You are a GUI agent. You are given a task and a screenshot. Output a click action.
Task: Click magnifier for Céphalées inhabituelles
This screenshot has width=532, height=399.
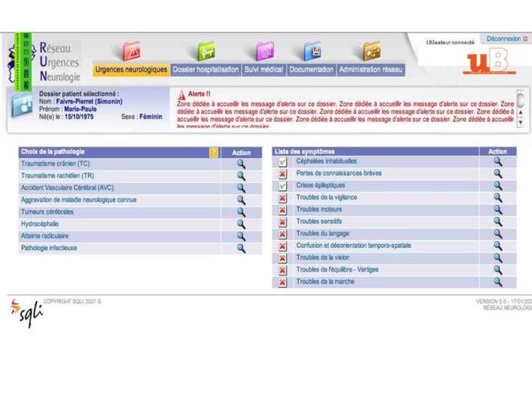[x=498, y=162]
